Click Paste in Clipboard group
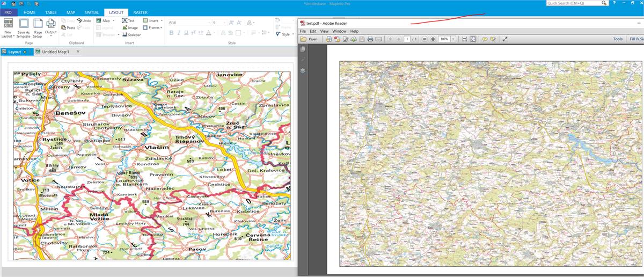This screenshot has width=644, height=277. pos(68,27)
